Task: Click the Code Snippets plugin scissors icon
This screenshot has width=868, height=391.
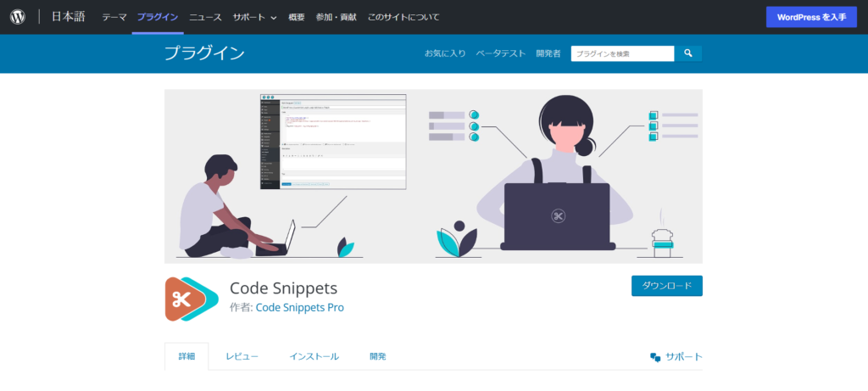Action: (x=192, y=299)
